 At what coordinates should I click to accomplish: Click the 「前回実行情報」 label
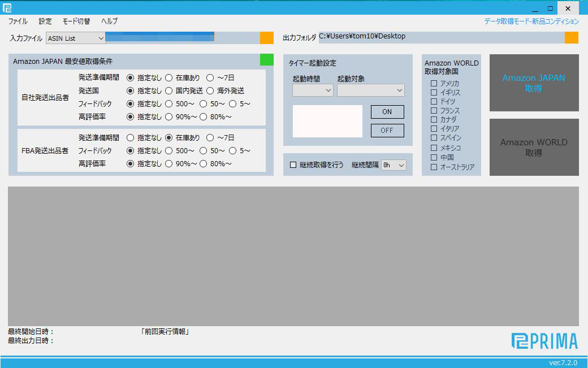point(165,332)
